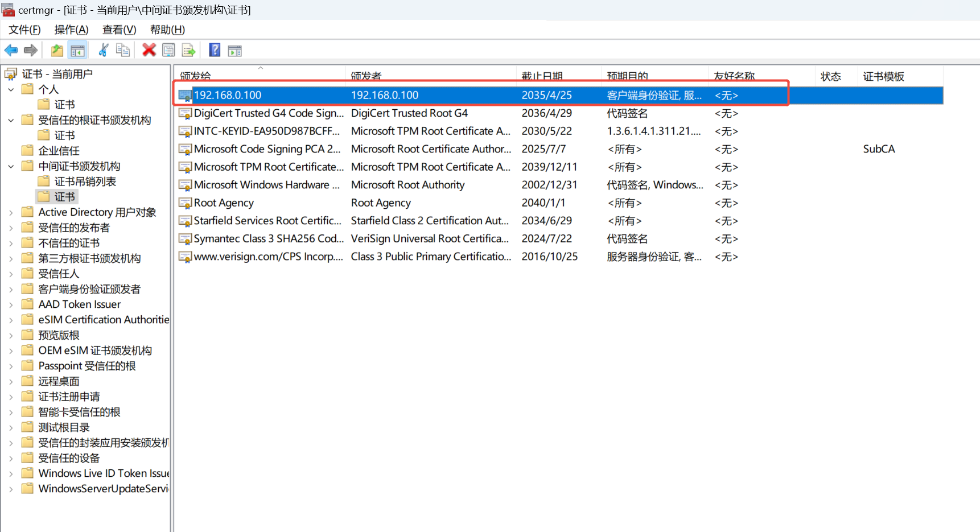
Task: Click the Forward arrow toolbar icon
Action: (x=31, y=50)
